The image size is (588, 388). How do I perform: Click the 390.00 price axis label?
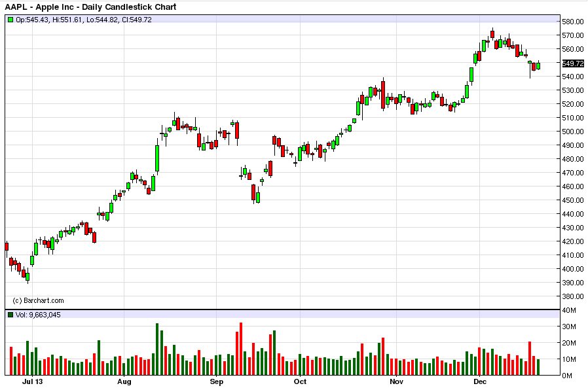573,283
